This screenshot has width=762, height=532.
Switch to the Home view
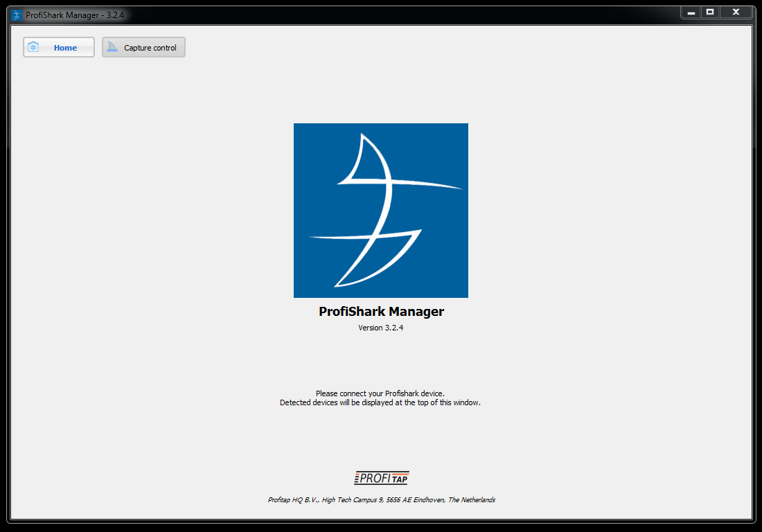pyautogui.click(x=58, y=46)
